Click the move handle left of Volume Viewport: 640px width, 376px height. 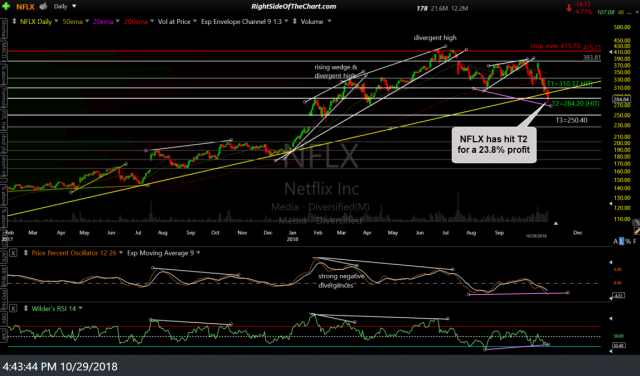click(295, 21)
